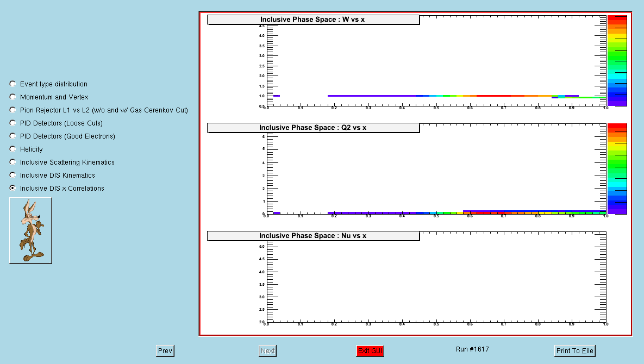Select Inclusive DIS Kinematics option
Screen dimensions: 644x364
coord(52,175)
